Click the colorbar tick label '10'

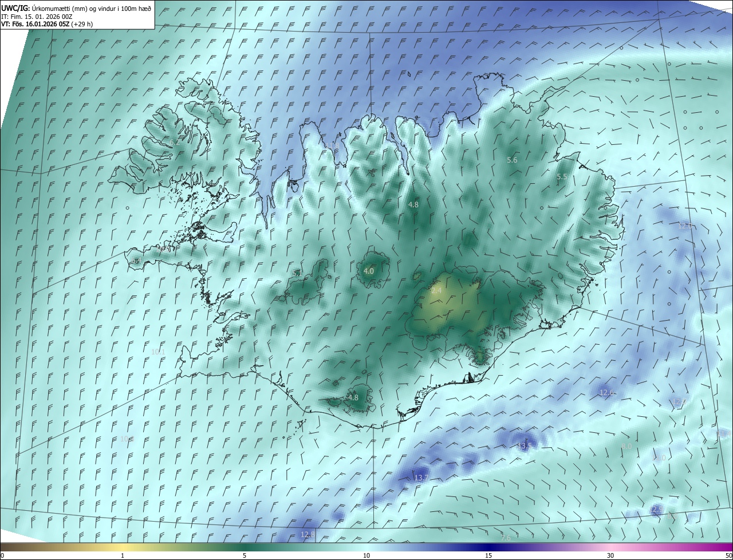pyautogui.click(x=366, y=555)
